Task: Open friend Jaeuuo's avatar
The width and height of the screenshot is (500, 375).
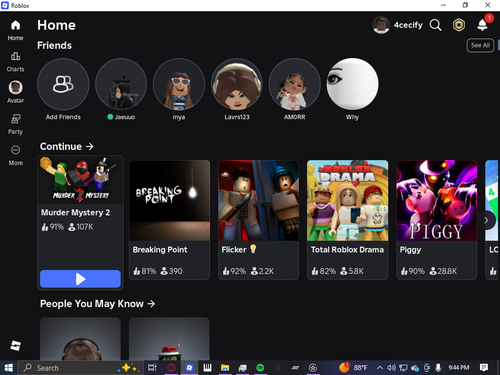Action: (121, 84)
